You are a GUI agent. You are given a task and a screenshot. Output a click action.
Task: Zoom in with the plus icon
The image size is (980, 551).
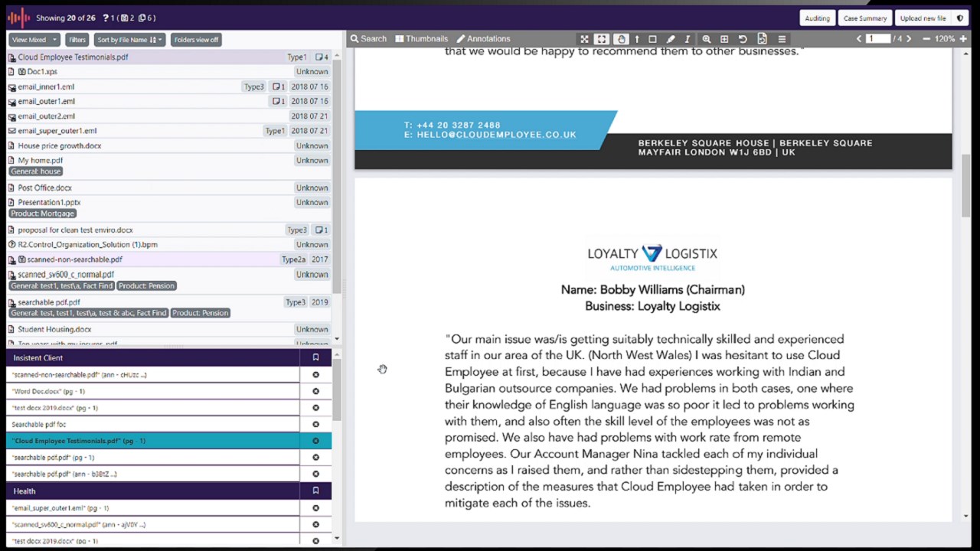tap(963, 39)
